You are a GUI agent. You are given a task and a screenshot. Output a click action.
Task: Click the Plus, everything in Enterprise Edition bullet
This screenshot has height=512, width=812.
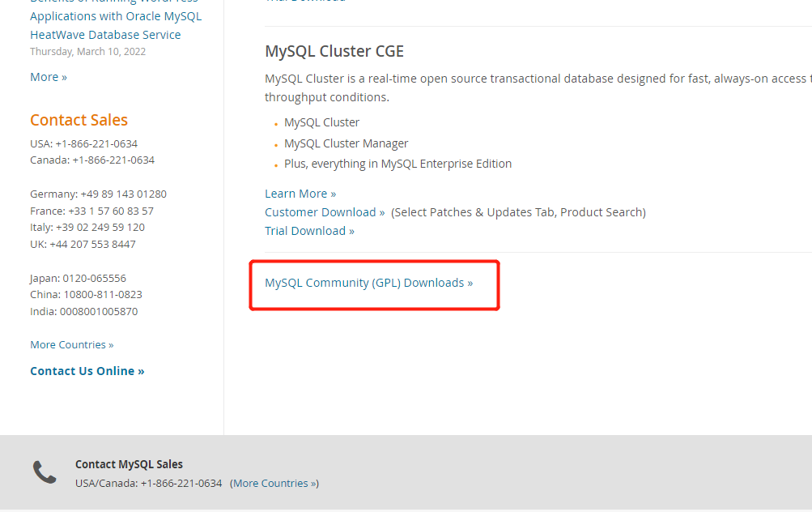[x=397, y=164]
